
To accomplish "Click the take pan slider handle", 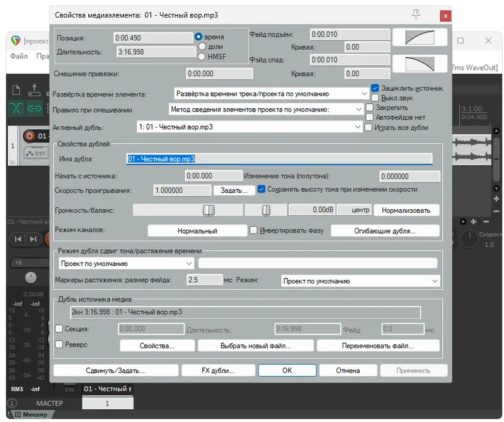I will (266, 210).
